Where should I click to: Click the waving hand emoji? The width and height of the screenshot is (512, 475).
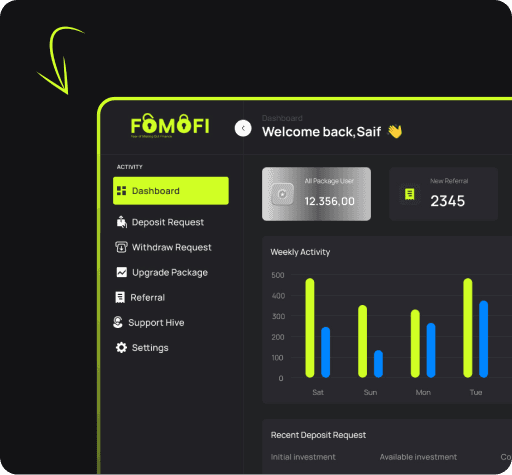pyautogui.click(x=395, y=131)
